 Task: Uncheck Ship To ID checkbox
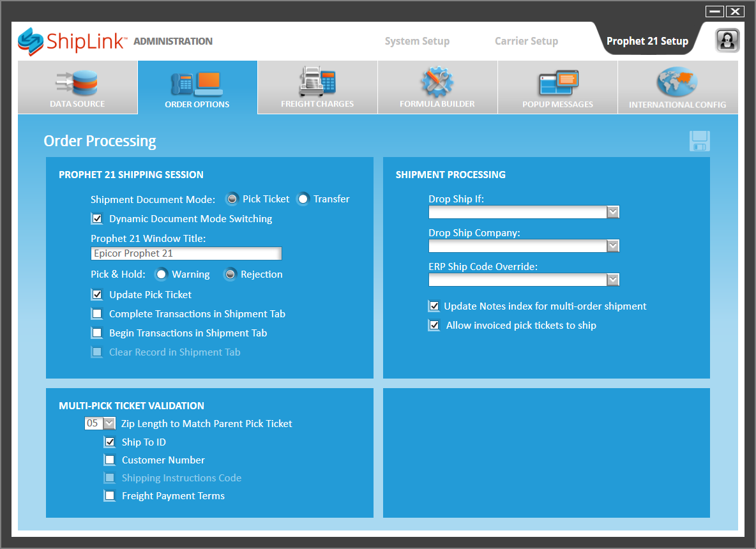click(x=110, y=442)
